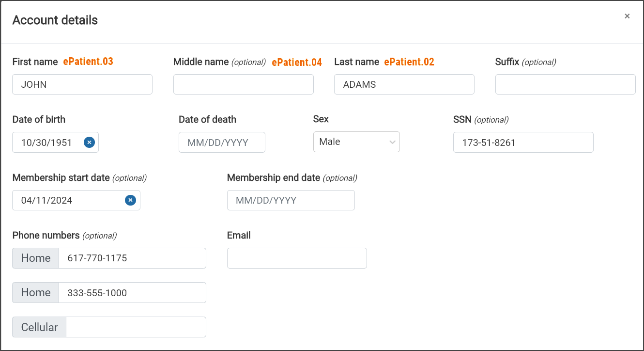Click the Membership start date field
Viewport: 644px width, 351px height.
tap(68, 200)
